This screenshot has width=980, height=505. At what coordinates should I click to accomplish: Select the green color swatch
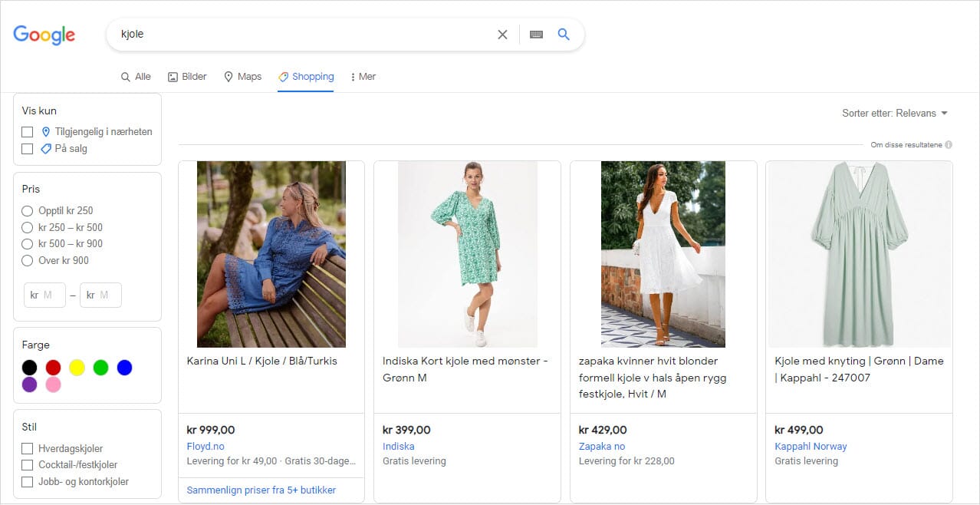pos(100,368)
